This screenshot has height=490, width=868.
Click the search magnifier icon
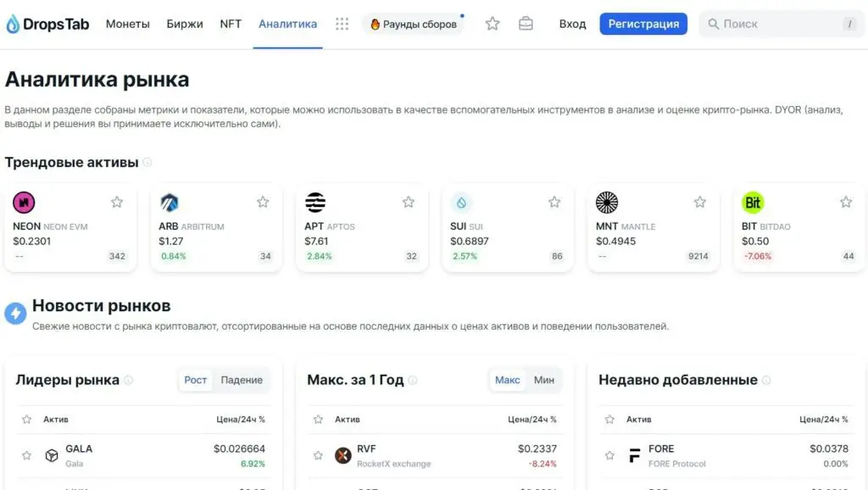tap(714, 24)
